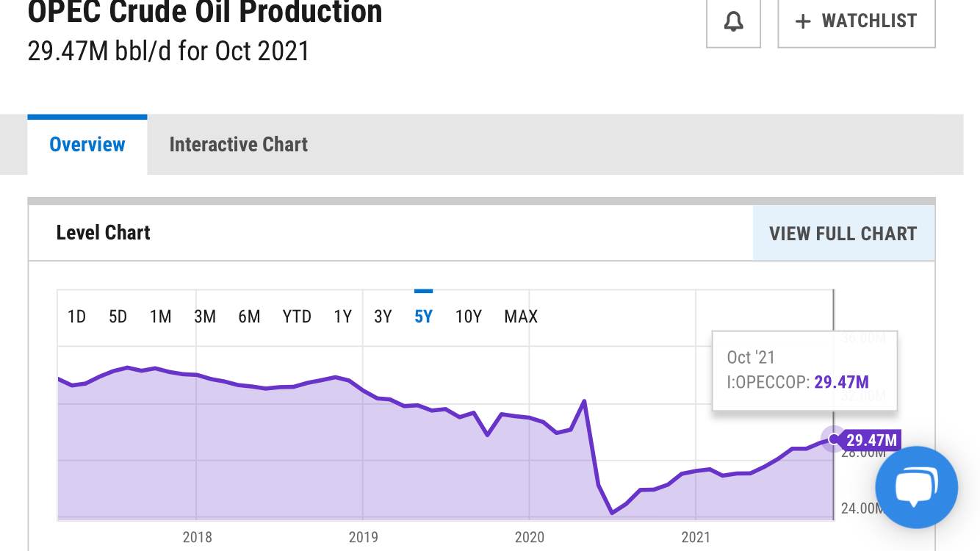Add to watchlist with + WATCHLIST button
The width and height of the screenshot is (980, 551).
[857, 22]
